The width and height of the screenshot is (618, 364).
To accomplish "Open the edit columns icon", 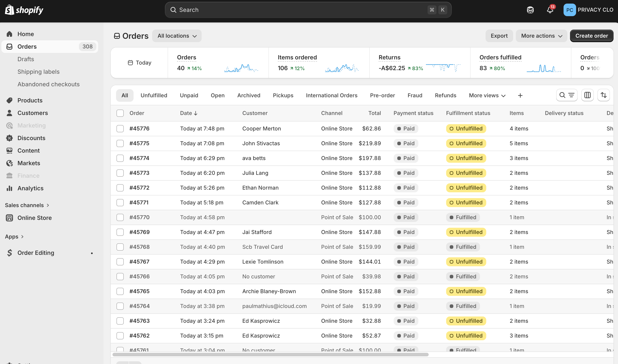I will (587, 95).
